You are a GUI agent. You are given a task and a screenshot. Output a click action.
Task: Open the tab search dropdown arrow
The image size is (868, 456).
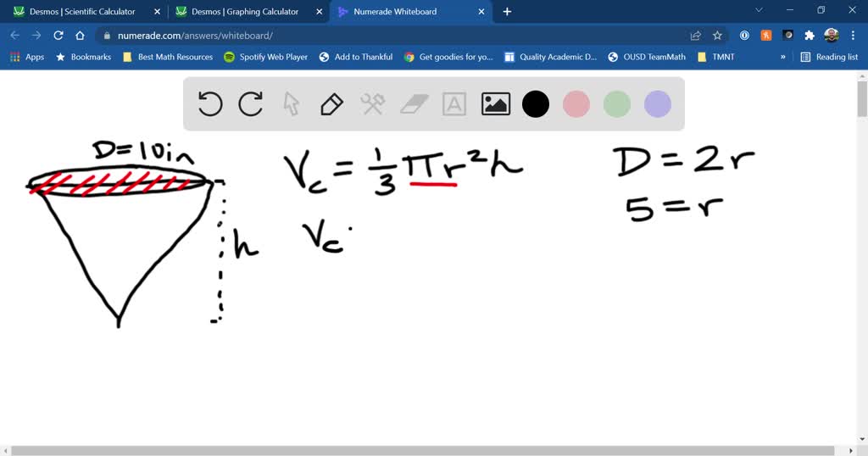pos(760,11)
